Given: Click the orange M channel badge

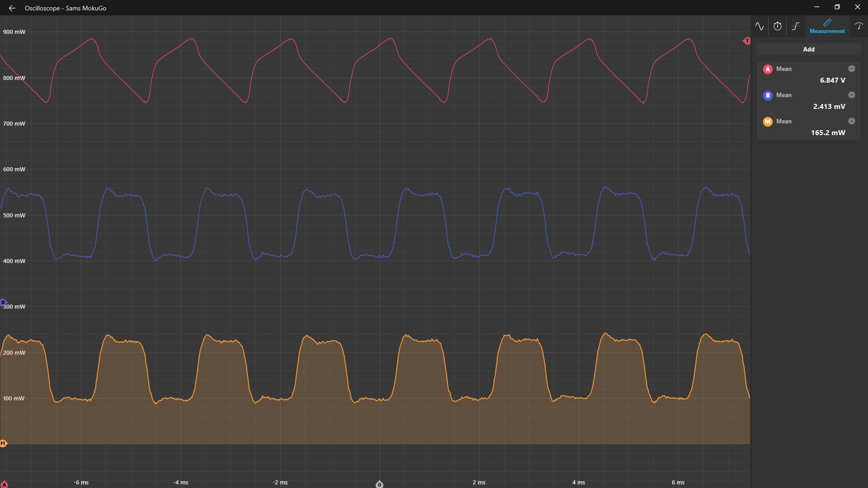Looking at the screenshot, I should (x=768, y=122).
